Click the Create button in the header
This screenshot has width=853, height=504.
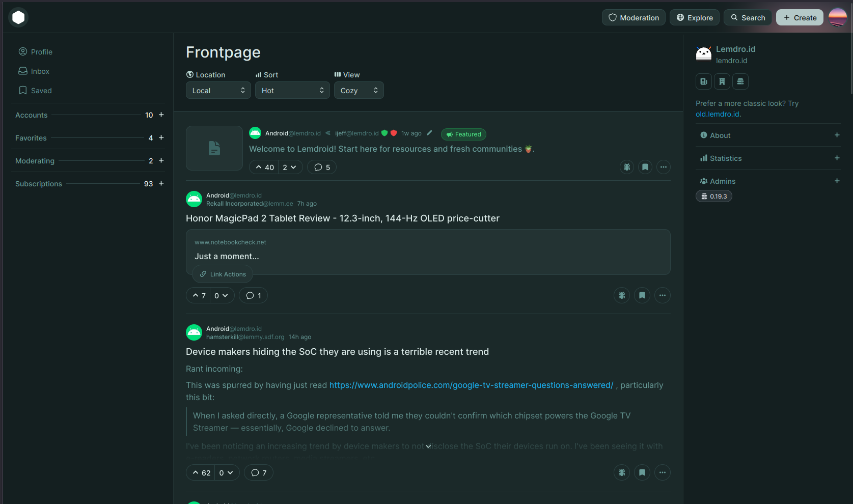pyautogui.click(x=800, y=17)
